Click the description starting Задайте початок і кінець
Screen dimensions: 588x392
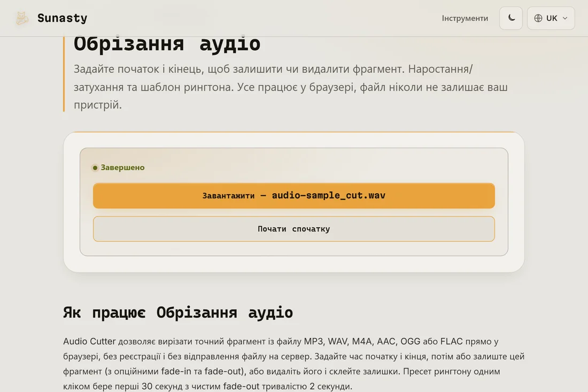291,87
